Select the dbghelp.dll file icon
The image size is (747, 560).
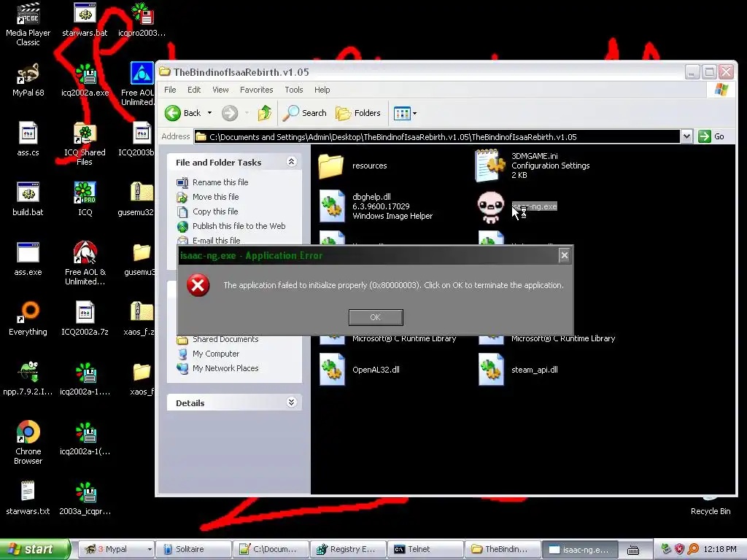tap(332, 206)
